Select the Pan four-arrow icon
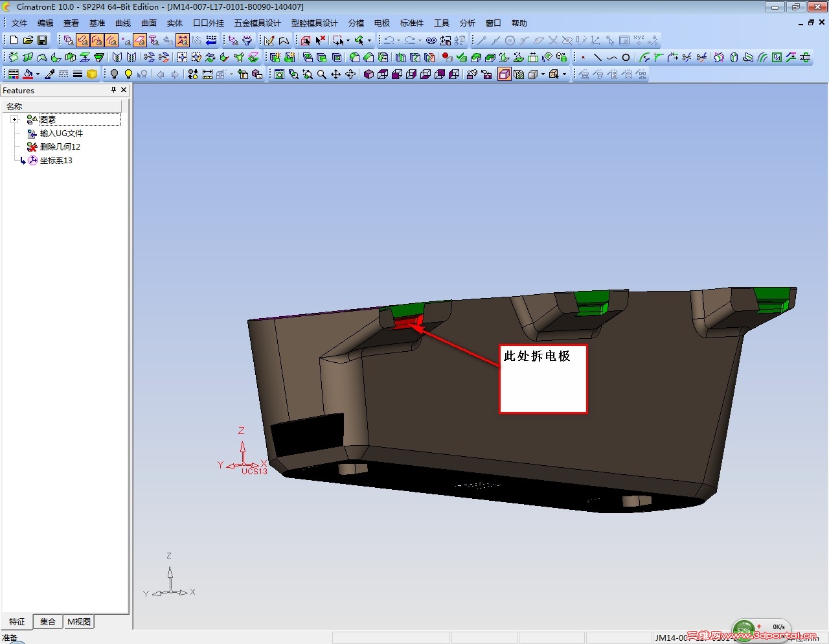 (335, 75)
